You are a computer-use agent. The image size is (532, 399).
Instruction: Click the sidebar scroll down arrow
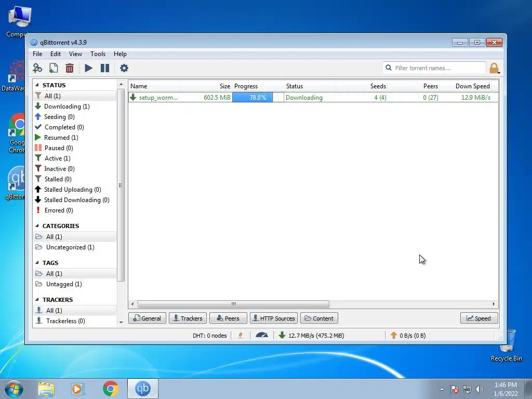click(121, 322)
